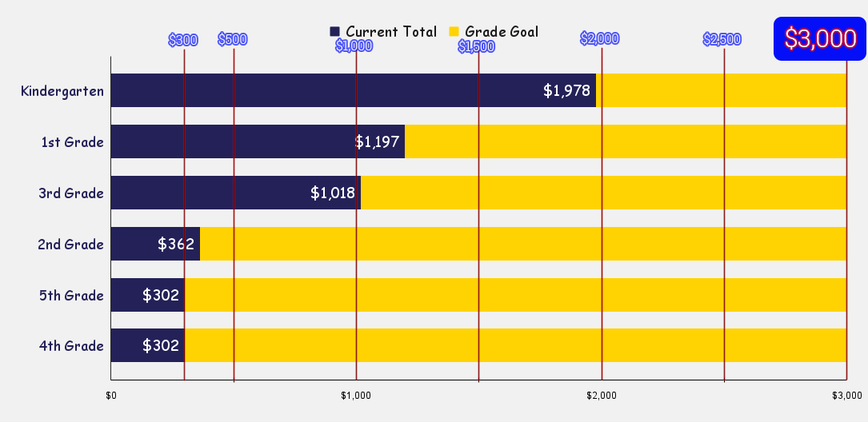Click the yellow Grade Goal bar for Kindergarten
The width and height of the screenshot is (868, 422).
[720, 90]
